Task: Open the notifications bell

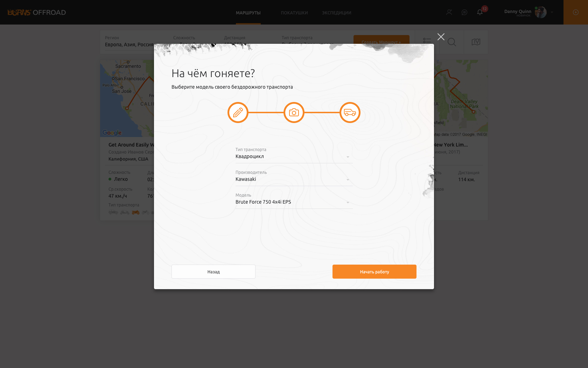Action: [x=480, y=12]
